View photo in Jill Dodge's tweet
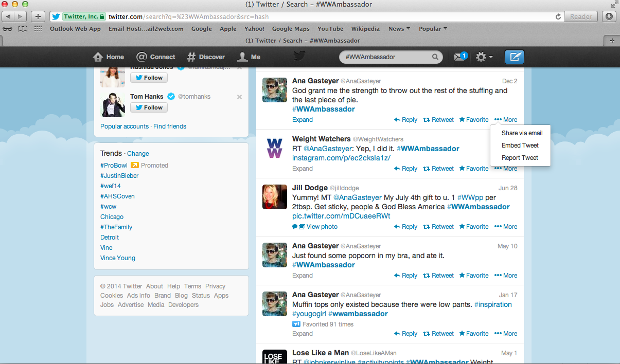620x364 pixels. click(315, 227)
